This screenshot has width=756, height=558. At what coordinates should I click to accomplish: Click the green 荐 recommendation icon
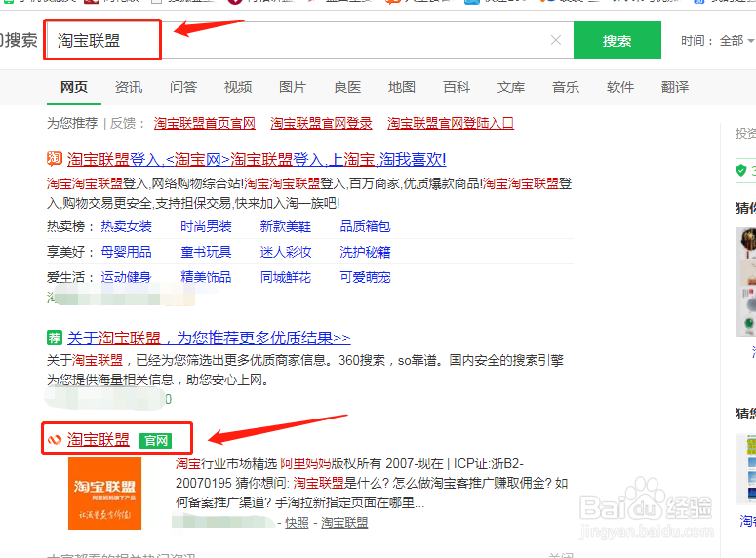[55, 338]
